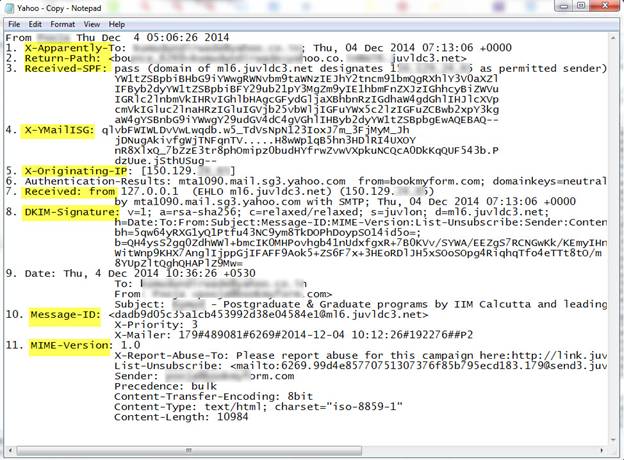Screen dimensions: 624x460
Task: Click the X-Report-Abuse-To line
Action: point(360,355)
